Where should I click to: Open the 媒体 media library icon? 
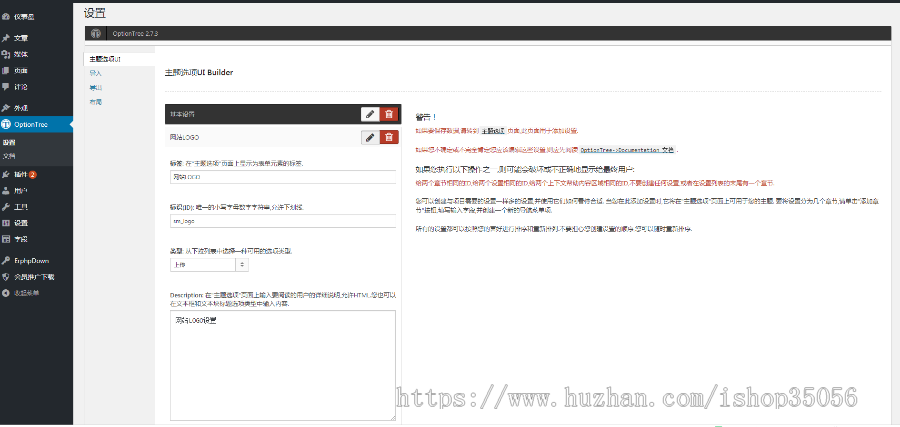click(6, 55)
